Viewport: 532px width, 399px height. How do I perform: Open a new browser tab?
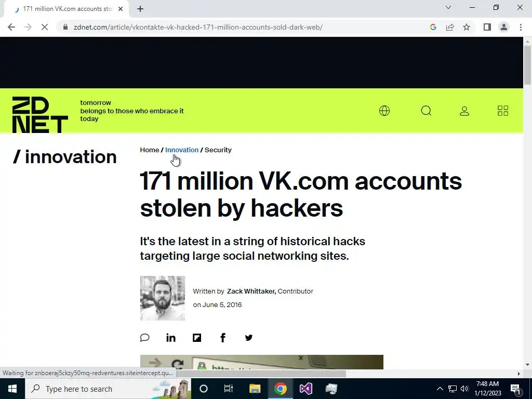(140, 9)
